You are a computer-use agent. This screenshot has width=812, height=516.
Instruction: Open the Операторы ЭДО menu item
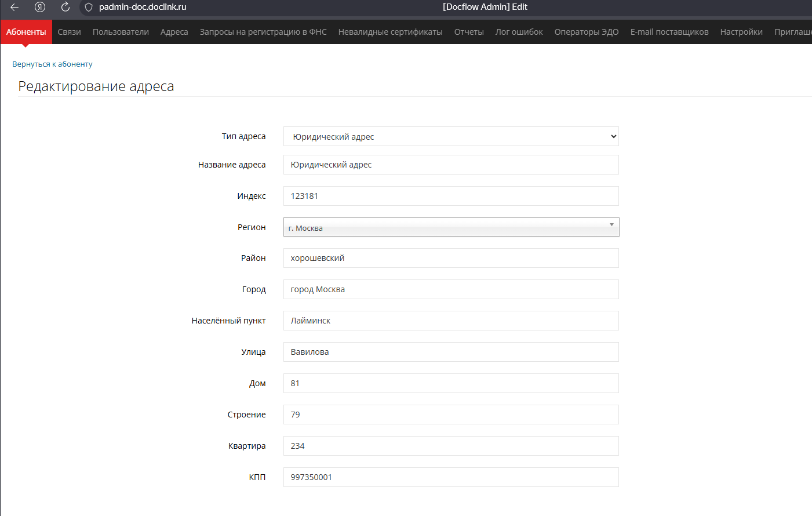pyautogui.click(x=586, y=32)
